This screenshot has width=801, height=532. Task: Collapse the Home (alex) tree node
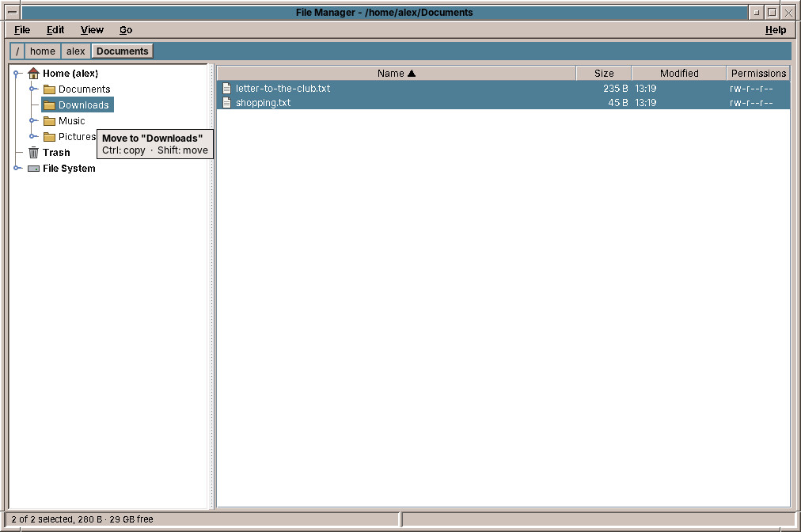[x=17, y=73]
